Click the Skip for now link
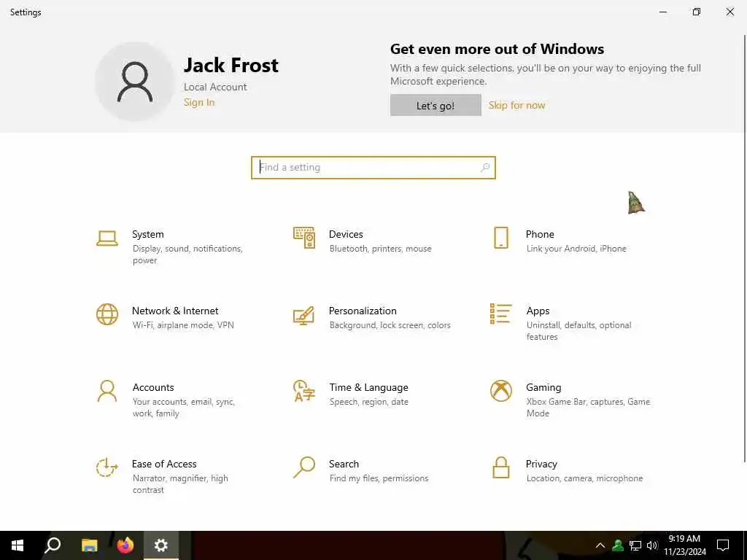The image size is (747, 560). 516,105
